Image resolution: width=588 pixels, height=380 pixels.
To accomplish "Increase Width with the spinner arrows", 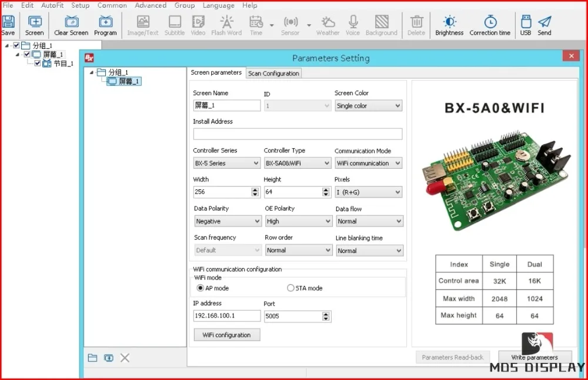I will [x=255, y=189].
